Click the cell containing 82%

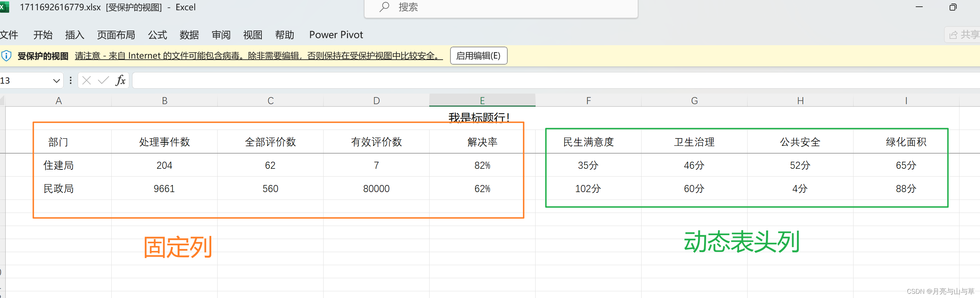click(482, 165)
